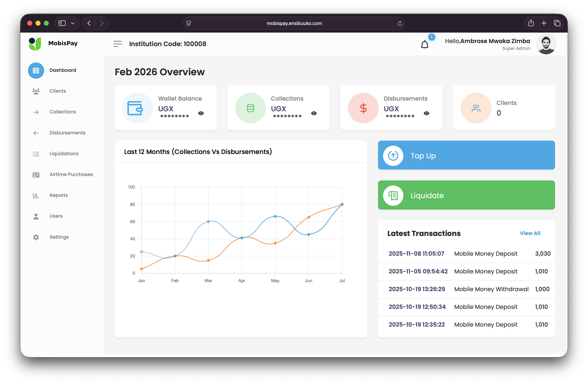Click the notification bell icon
This screenshot has height=384, width=588.
425,45
